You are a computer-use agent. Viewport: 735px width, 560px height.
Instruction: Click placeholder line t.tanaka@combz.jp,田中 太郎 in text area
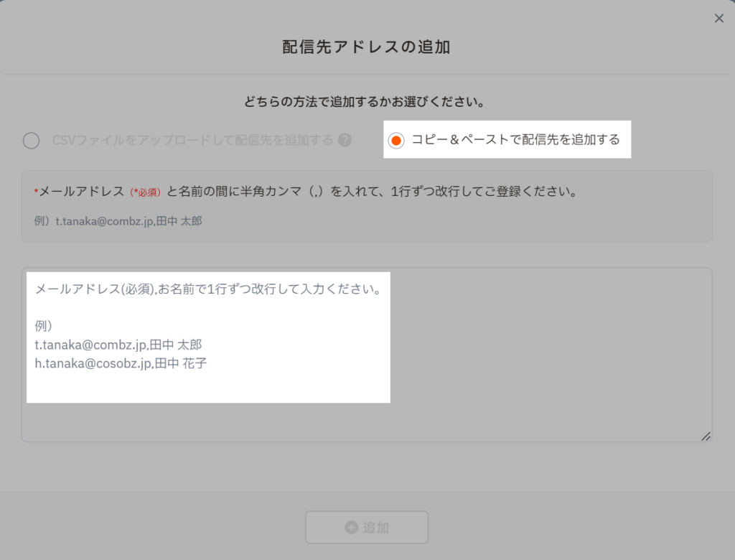point(118,345)
